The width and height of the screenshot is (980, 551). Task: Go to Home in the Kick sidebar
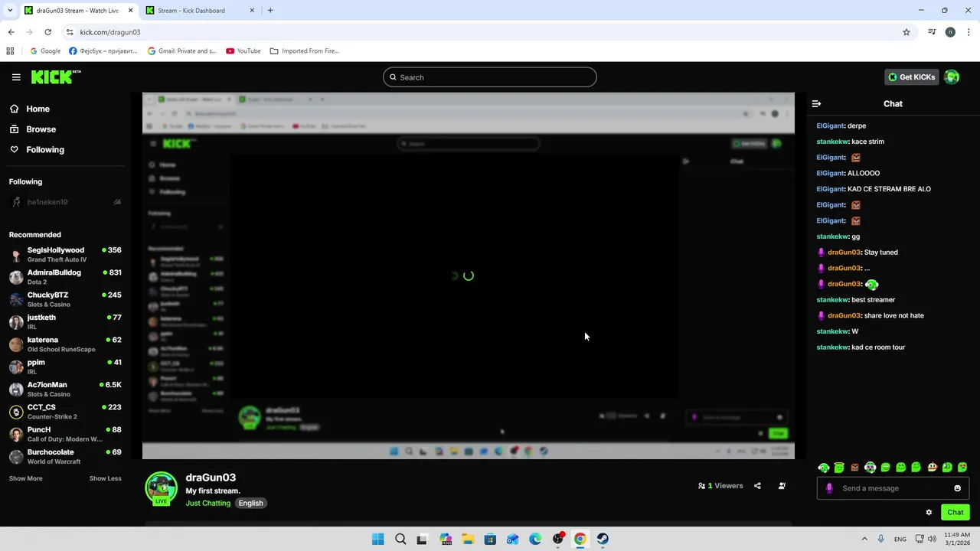tap(31, 109)
